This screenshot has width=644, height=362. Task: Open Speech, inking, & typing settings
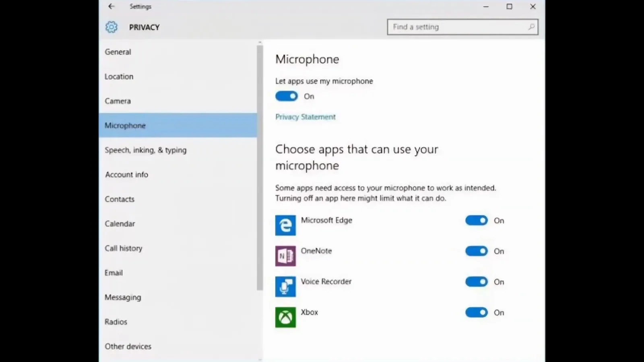(x=178, y=150)
